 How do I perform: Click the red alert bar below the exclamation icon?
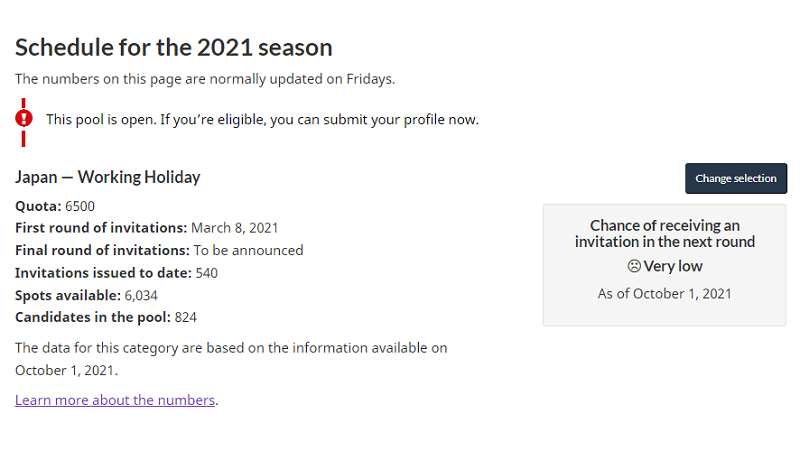[23, 139]
